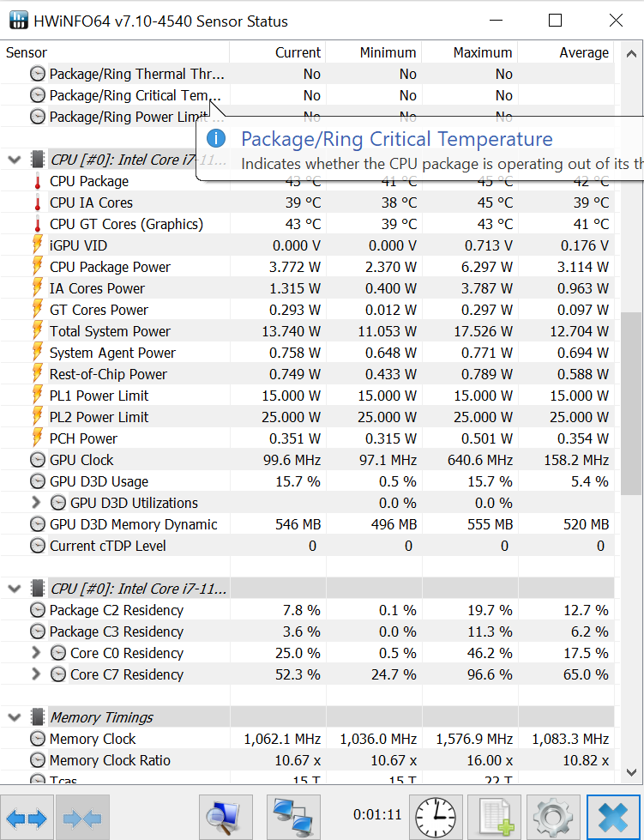Close sensors with the blue X button
This screenshot has width=644, height=840.
pyautogui.click(x=613, y=817)
